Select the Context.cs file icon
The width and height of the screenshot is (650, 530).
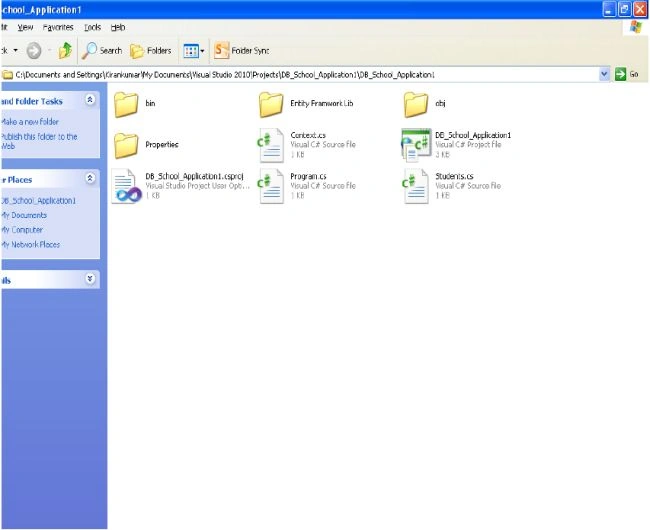click(271, 145)
